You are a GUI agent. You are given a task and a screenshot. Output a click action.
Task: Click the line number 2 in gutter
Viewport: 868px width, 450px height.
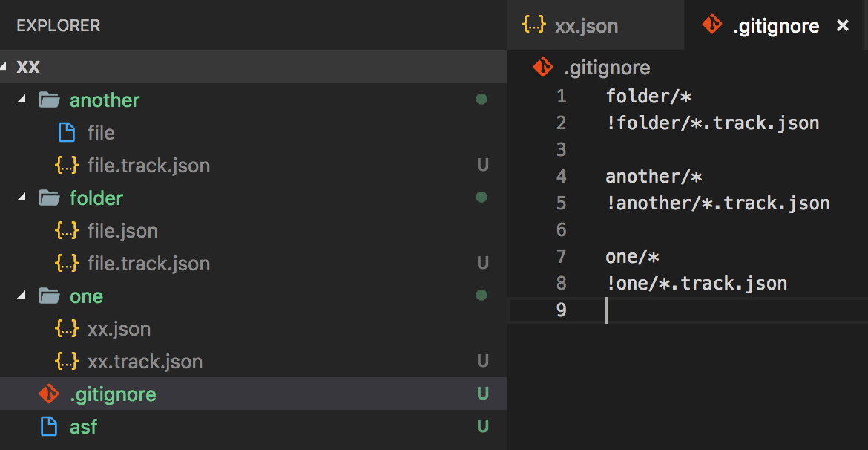pos(560,123)
